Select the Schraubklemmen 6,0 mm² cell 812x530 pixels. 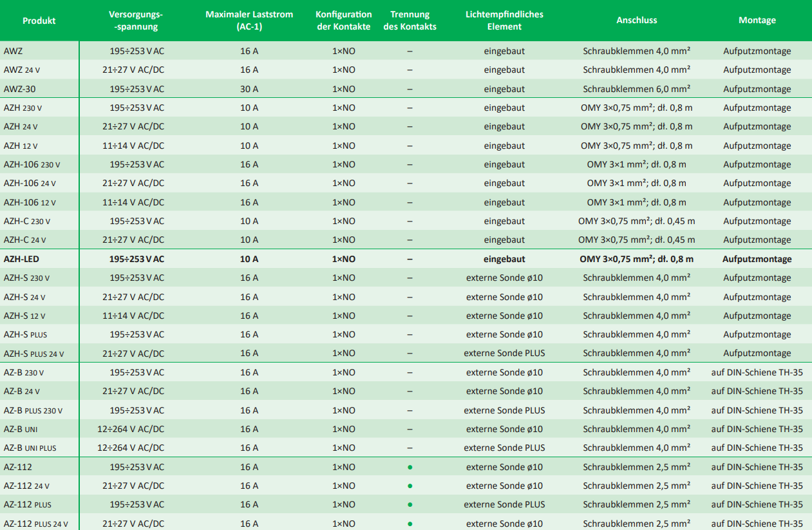point(637,89)
